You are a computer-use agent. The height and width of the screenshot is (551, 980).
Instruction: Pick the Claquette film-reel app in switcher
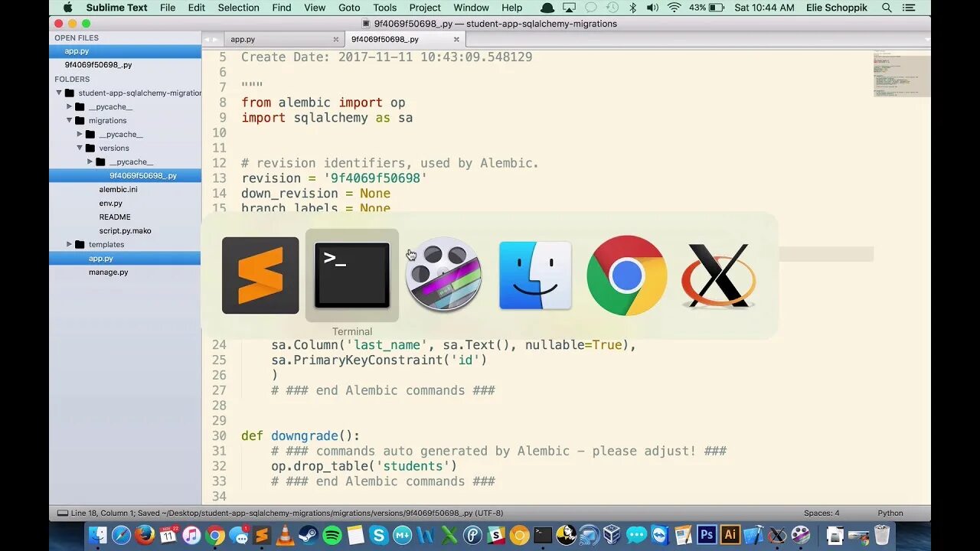click(x=444, y=275)
